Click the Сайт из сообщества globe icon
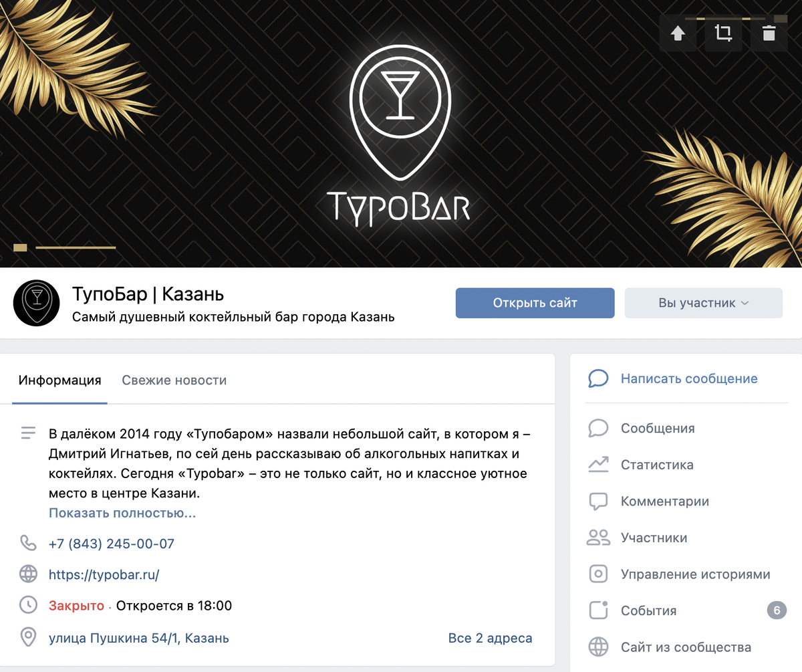 (598, 647)
